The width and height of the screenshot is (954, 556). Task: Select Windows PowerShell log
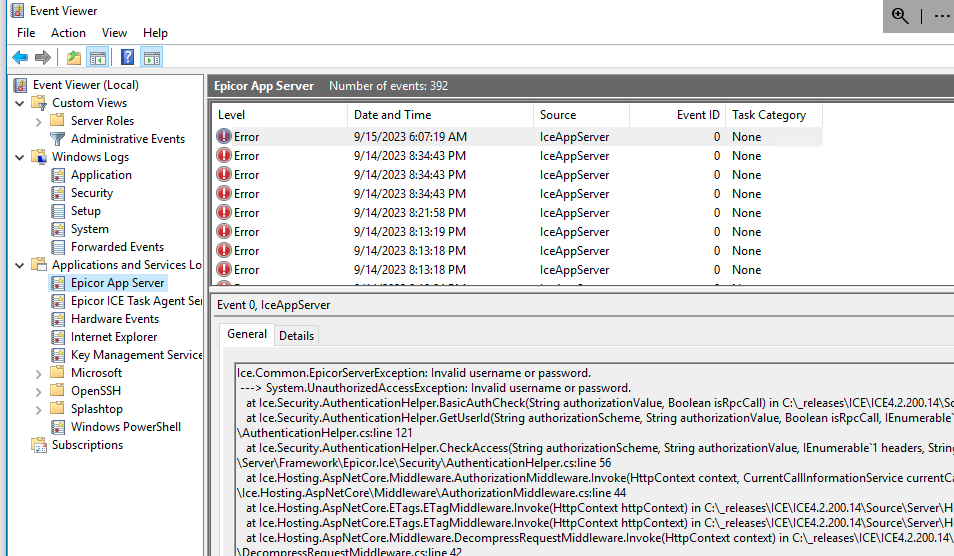click(x=126, y=427)
